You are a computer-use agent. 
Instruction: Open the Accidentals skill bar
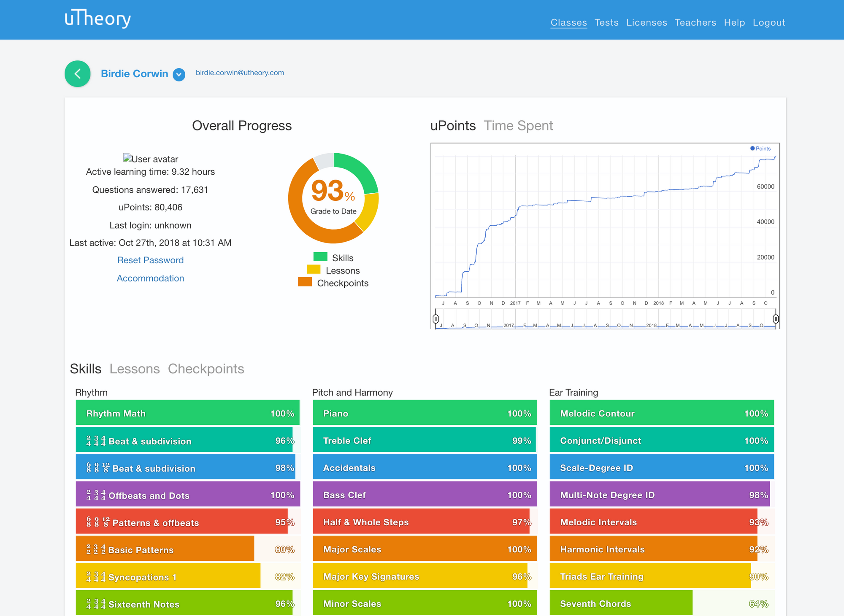tap(425, 467)
